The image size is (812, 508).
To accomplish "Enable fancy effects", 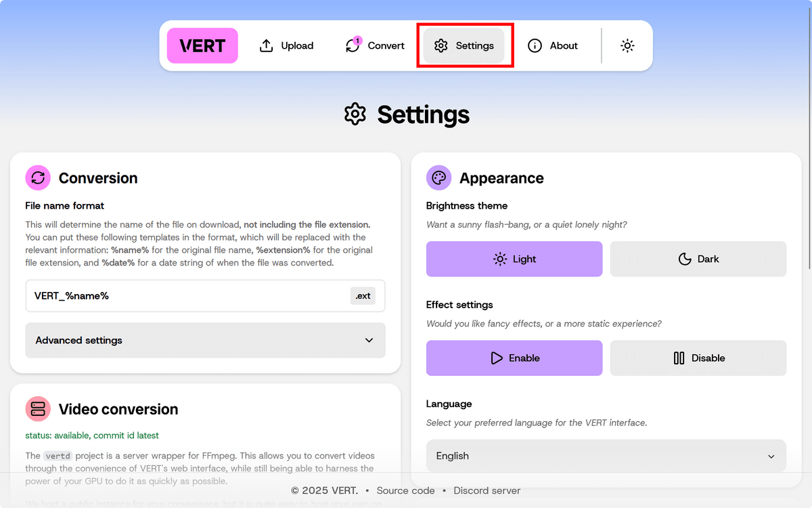I will click(514, 358).
